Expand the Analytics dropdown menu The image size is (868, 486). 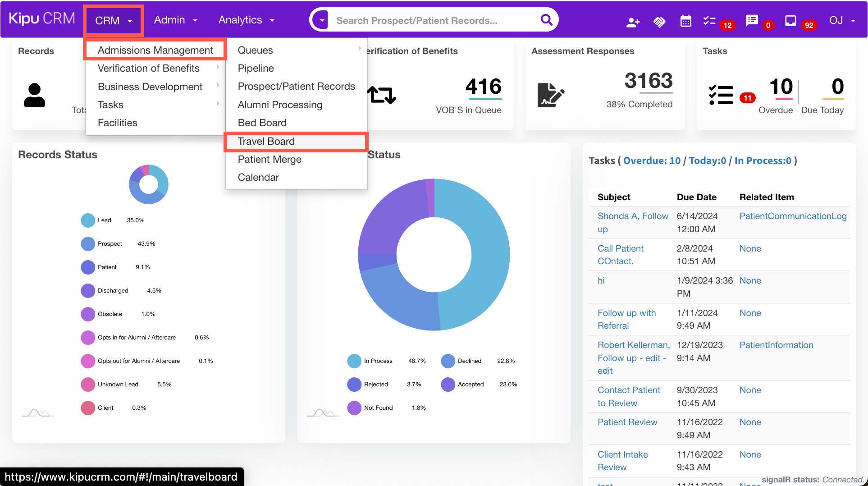pyautogui.click(x=246, y=20)
